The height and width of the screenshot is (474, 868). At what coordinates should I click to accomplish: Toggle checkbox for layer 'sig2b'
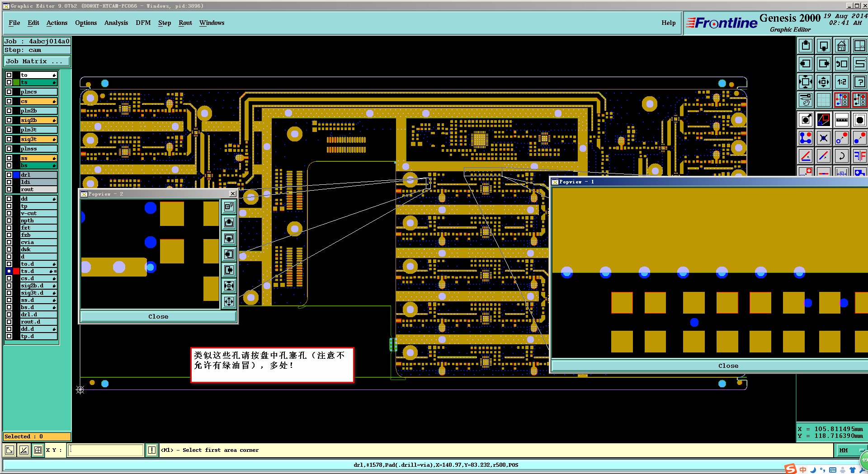pos(9,120)
